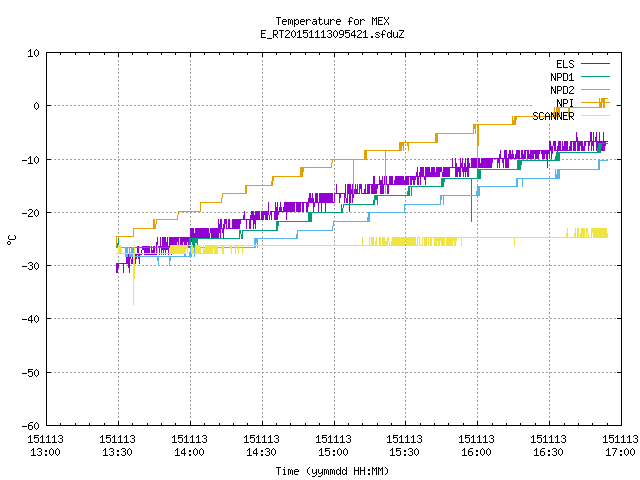Click the NPI legend label
640x480 pixels.
[x=565, y=103]
